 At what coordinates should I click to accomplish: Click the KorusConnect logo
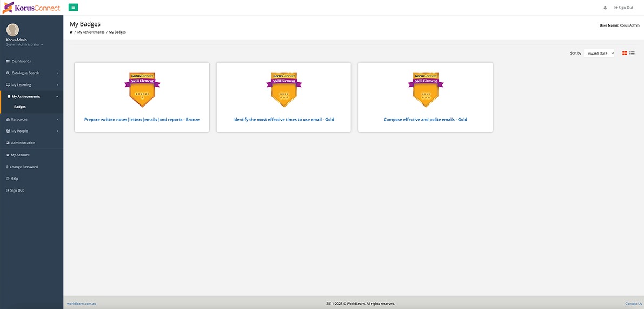[31, 8]
